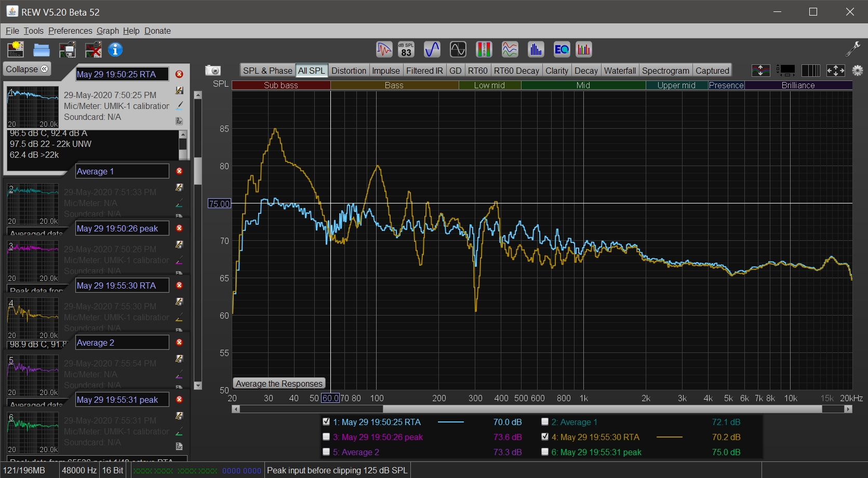868x478 pixels.
Task: Open the signal Generator tool
Action: [432, 50]
